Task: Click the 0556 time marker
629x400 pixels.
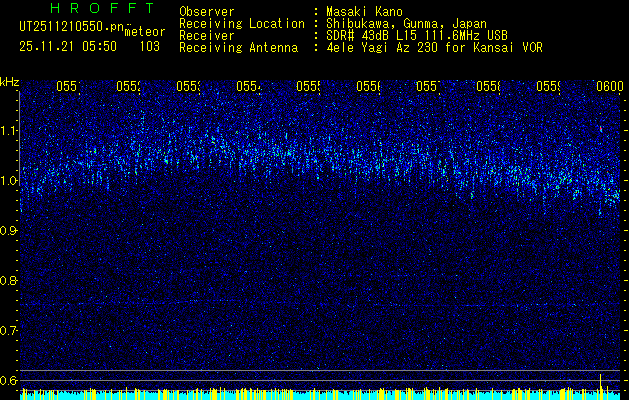Action: coord(368,86)
